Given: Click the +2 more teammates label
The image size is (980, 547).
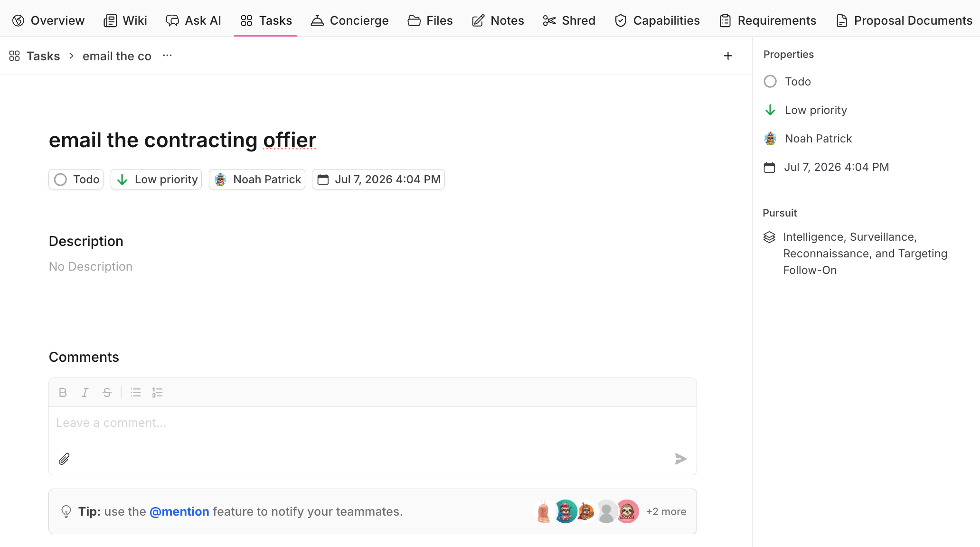Looking at the screenshot, I should [x=666, y=511].
